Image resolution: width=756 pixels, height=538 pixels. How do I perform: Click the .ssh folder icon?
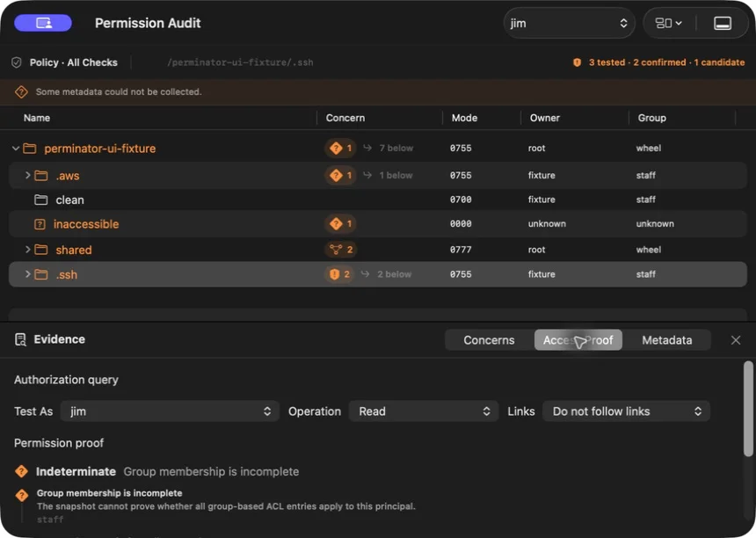(x=41, y=274)
